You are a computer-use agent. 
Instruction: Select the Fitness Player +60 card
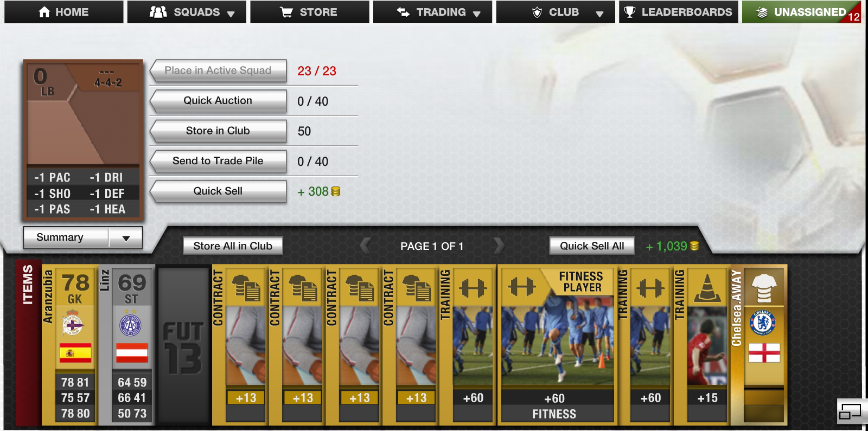557,345
